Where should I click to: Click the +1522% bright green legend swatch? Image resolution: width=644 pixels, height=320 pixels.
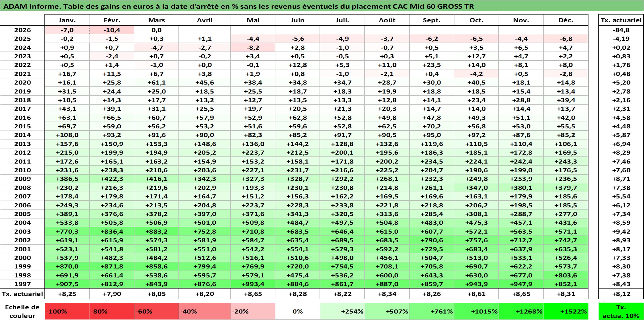coord(566,311)
